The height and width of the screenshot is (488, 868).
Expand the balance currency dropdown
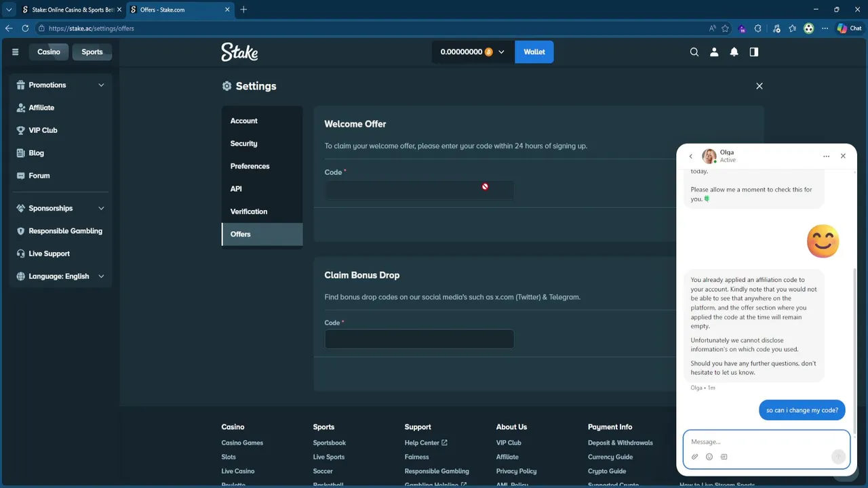tap(502, 52)
